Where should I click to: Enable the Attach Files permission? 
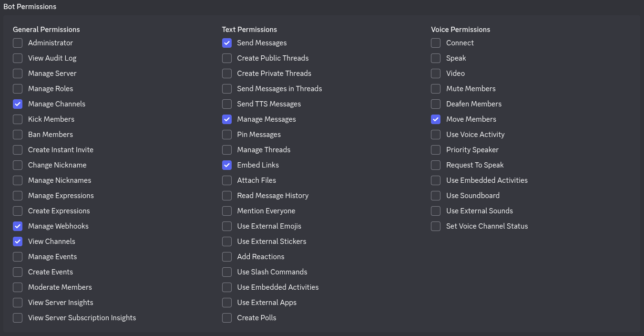coord(227,180)
